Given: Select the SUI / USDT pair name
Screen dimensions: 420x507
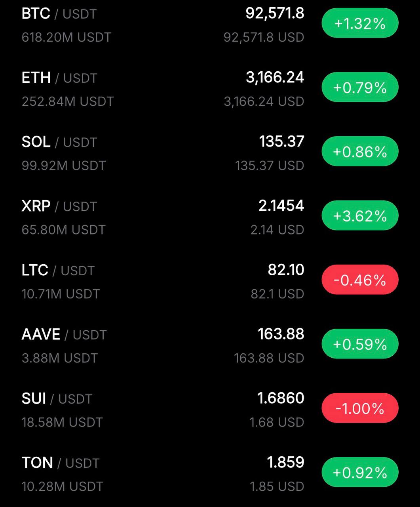Looking at the screenshot, I should [x=57, y=399].
